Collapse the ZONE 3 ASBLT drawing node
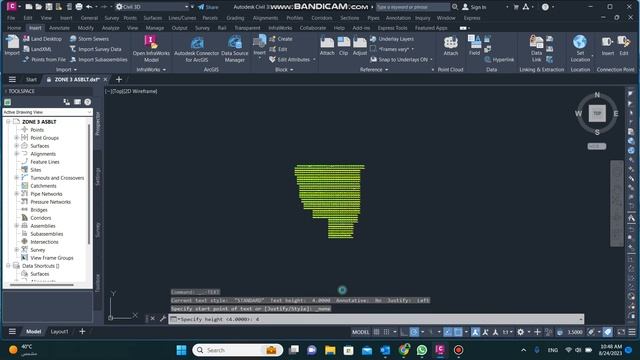Viewport: 640px width, 360px height. pos(8,122)
